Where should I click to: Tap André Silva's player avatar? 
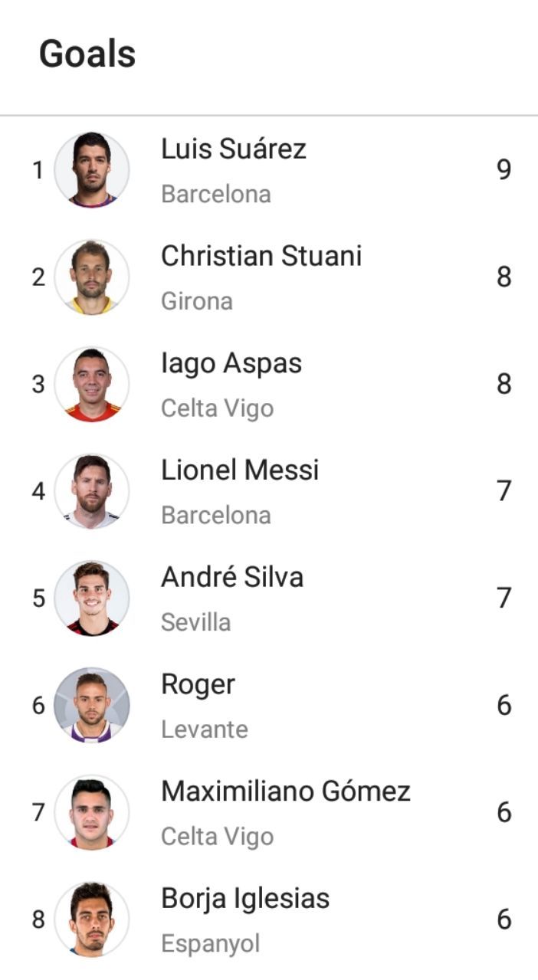pyautogui.click(x=92, y=598)
